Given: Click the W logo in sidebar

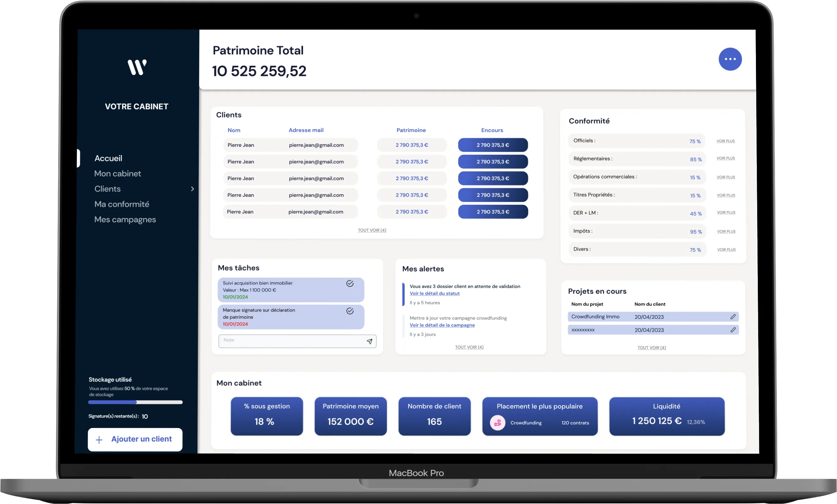Looking at the screenshot, I should (x=137, y=67).
